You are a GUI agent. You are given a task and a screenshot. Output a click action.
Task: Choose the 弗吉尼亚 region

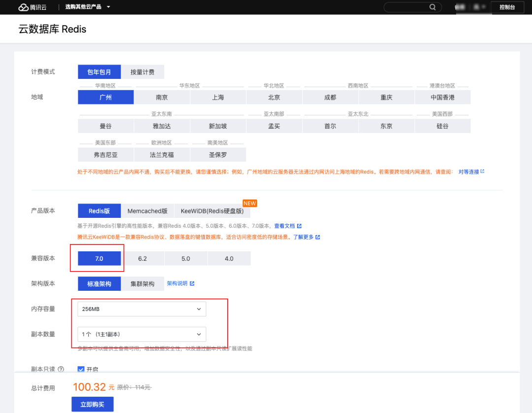106,155
